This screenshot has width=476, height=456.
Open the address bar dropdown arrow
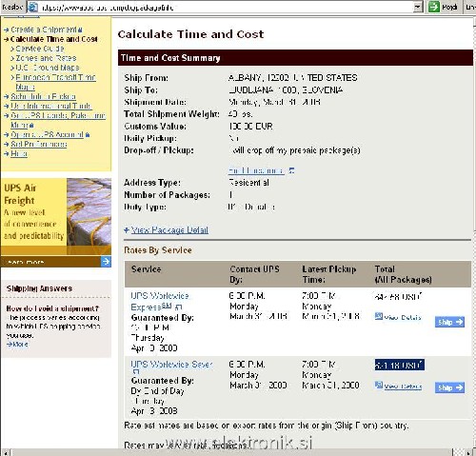[x=418, y=7]
